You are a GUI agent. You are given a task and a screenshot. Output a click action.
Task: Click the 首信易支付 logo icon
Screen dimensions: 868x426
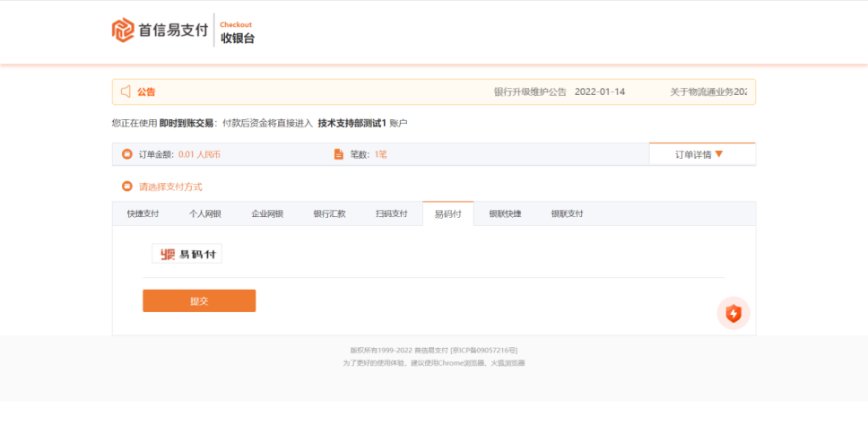(x=123, y=30)
